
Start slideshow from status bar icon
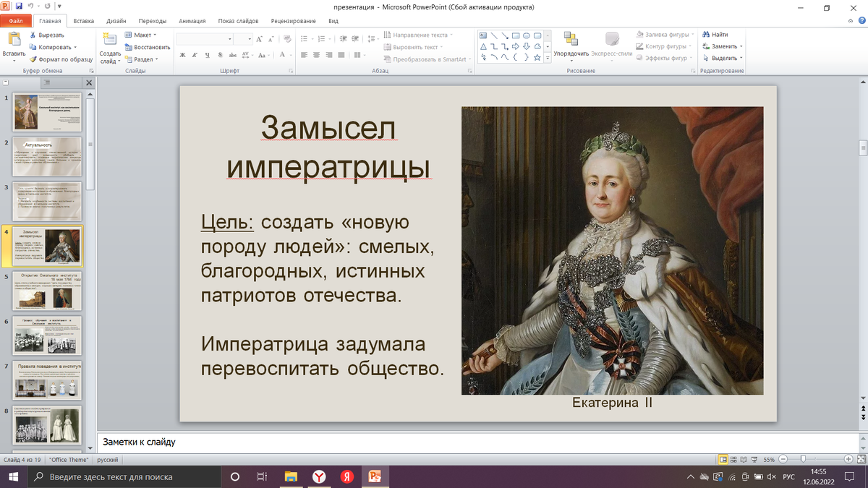pyautogui.click(x=754, y=460)
